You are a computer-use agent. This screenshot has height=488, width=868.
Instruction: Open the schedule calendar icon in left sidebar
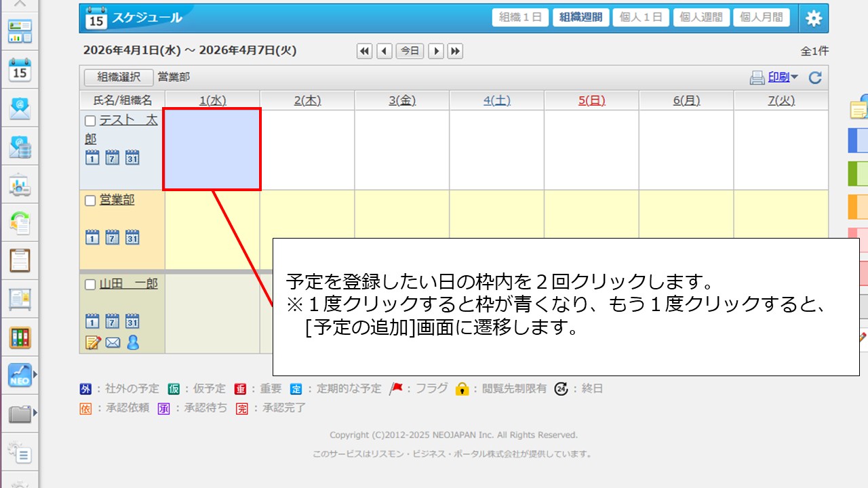tap(20, 70)
